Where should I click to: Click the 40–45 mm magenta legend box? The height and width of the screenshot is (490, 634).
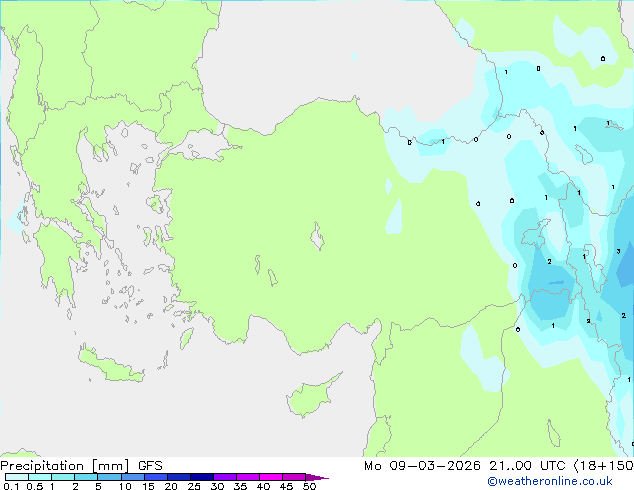pos(271,477)
